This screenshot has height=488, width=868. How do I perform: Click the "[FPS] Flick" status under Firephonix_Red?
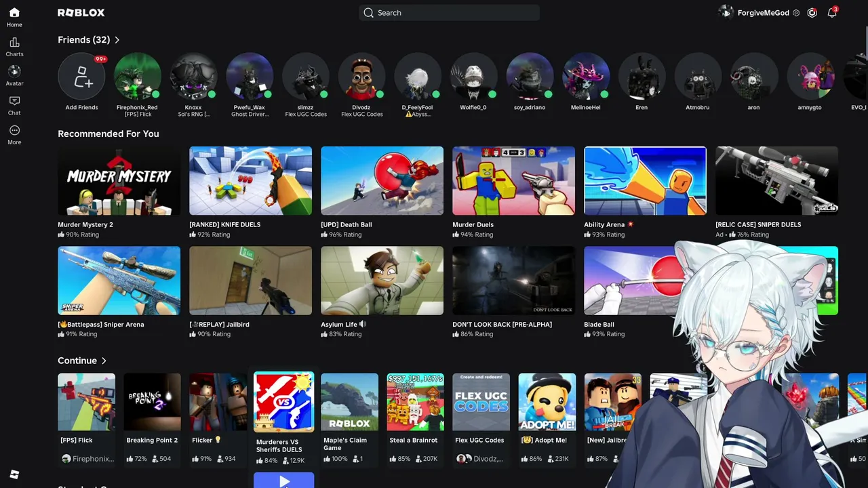click(138, 115)
